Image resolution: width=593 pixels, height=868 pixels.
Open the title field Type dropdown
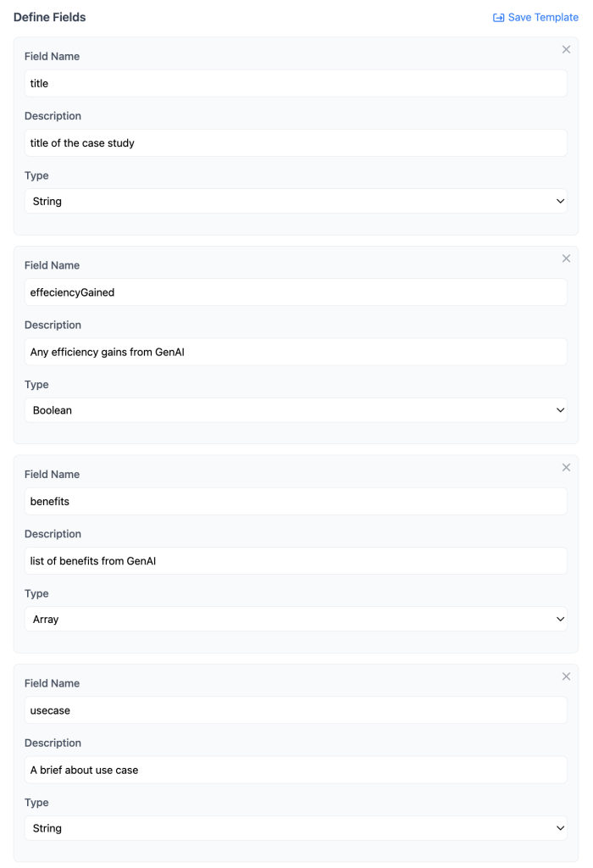point(296,202)
